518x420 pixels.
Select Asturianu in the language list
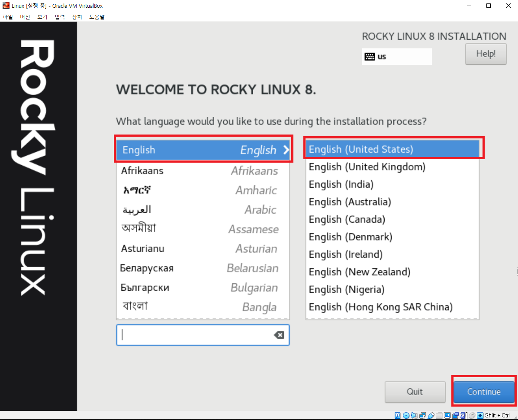tap(203, 249)
